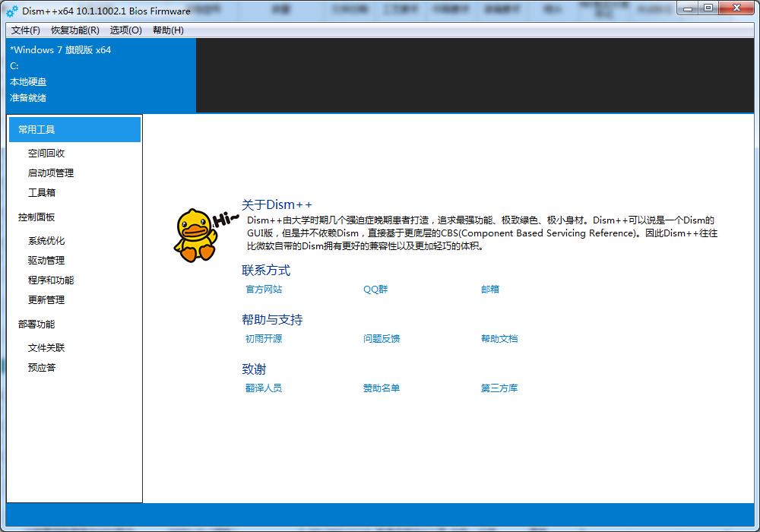The image size is (760, 532).
Task: Expand the 控制面板 section
Action: [x=35, y=217]
